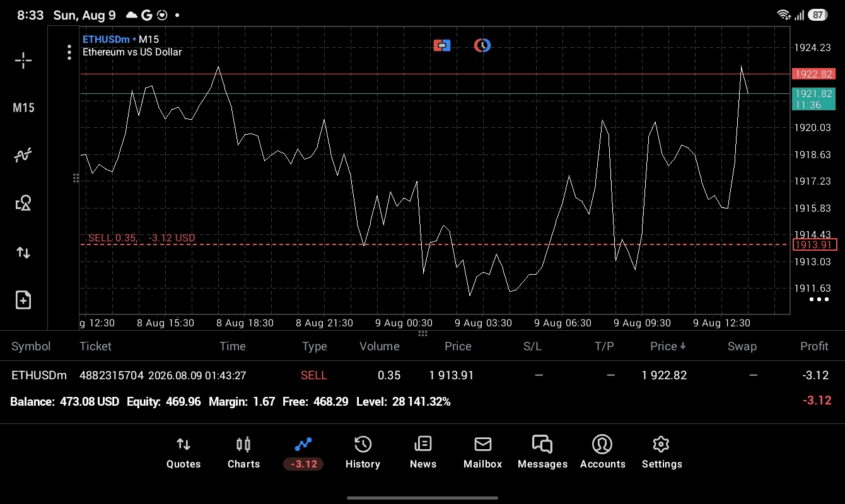Select the ETHUSDm SELL position row
The image size is (845, 504).
click(x=422, y=375)
